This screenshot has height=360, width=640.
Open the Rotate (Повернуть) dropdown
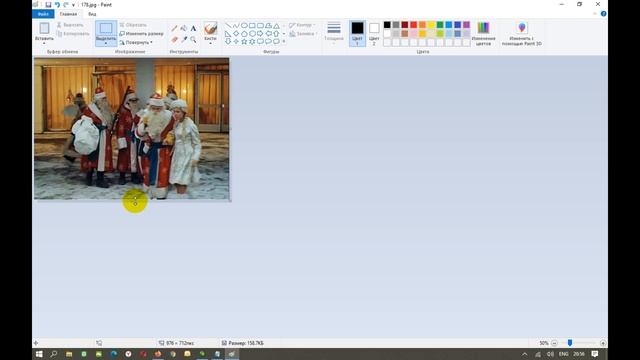[136, 42]
